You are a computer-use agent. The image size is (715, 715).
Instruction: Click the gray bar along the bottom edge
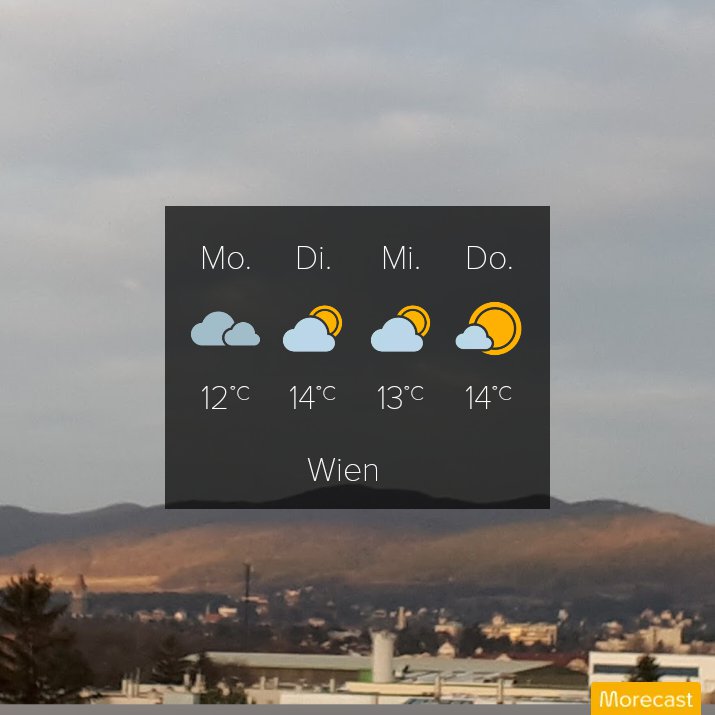point(294,710)
